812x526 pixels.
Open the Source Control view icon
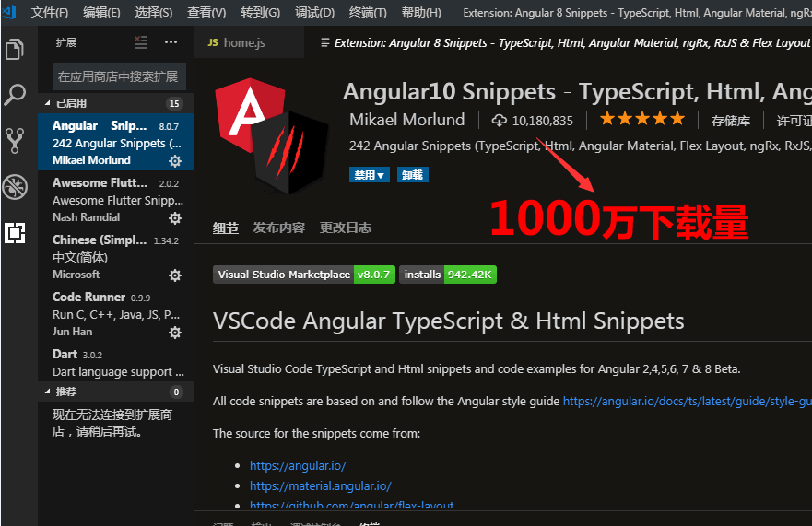click(x=15, y=141)
